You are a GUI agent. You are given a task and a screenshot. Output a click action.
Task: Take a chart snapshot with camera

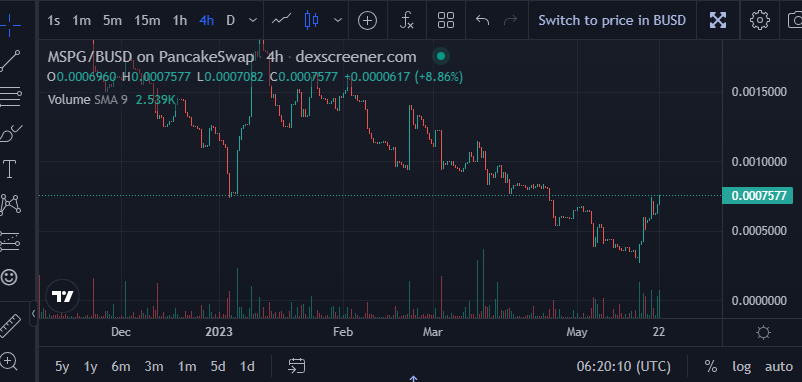tap(794, 20)
